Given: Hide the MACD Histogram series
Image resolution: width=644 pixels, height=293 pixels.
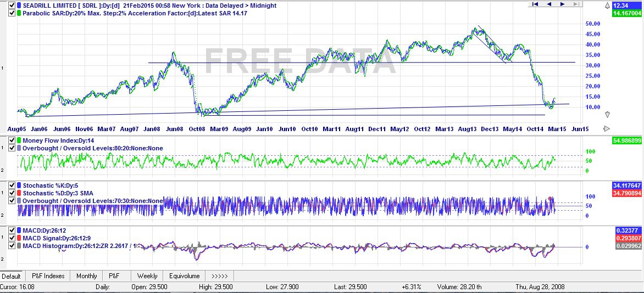Looking at the screenshot, I should point(12,246).
